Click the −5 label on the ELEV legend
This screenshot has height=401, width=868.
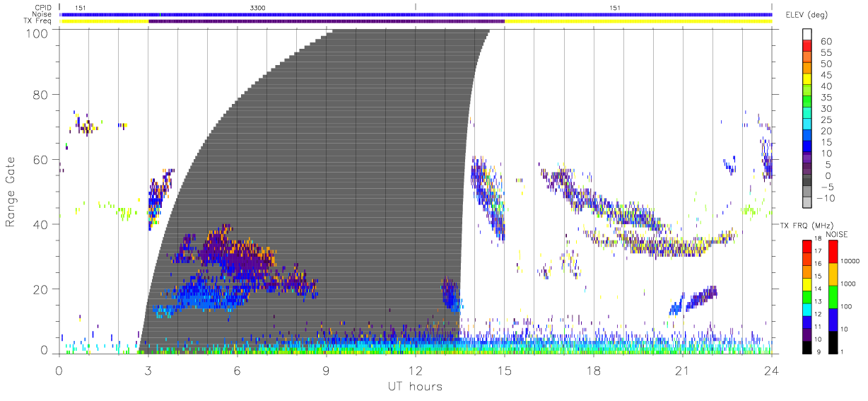827,187
